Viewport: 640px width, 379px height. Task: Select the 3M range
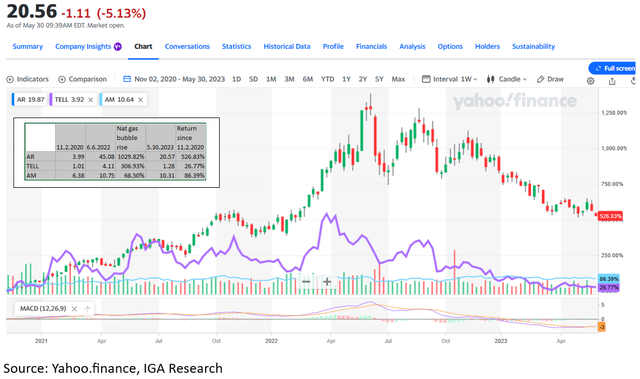pos(289,79)
